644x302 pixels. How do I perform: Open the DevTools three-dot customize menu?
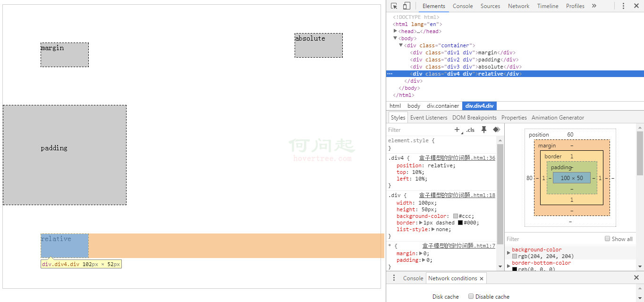tap(623, 6)
